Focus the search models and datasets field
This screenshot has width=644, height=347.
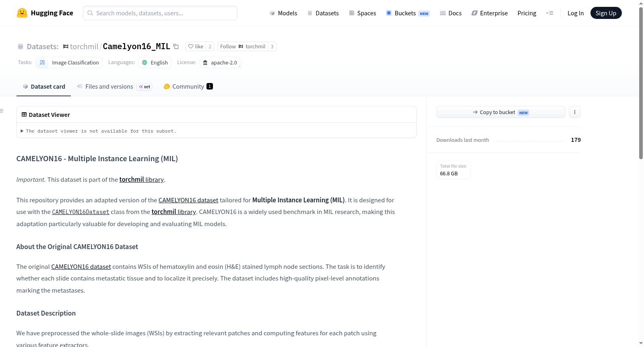(x=160, y=13)
